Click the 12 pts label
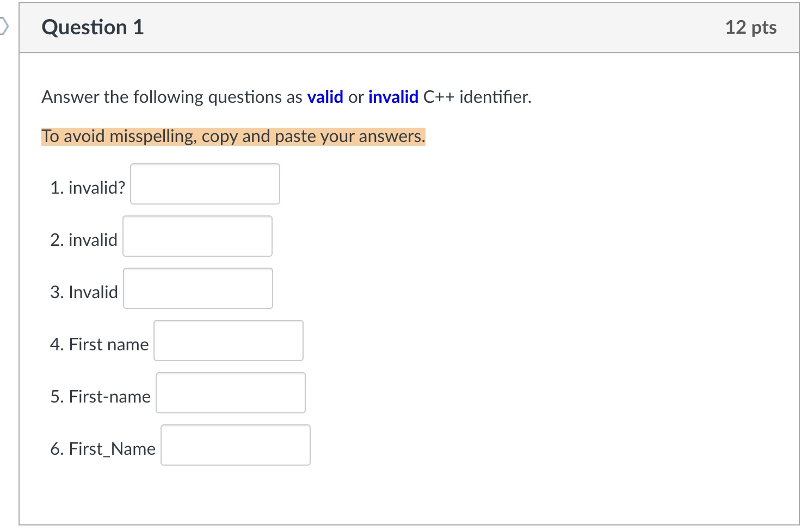801x532 pixels. 751,27
